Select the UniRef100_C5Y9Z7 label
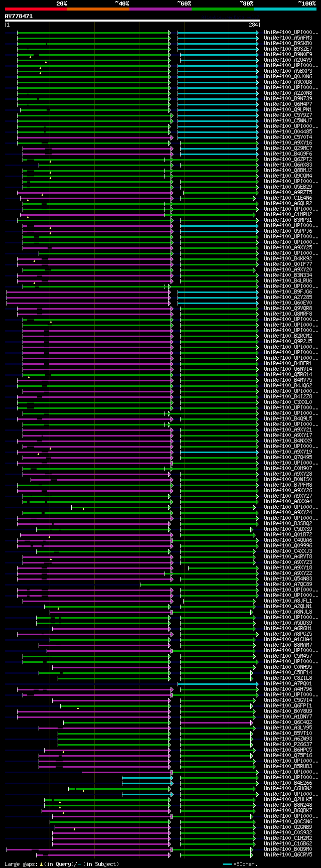This screenshot has height=868, width=321. (x=288, y=115)
